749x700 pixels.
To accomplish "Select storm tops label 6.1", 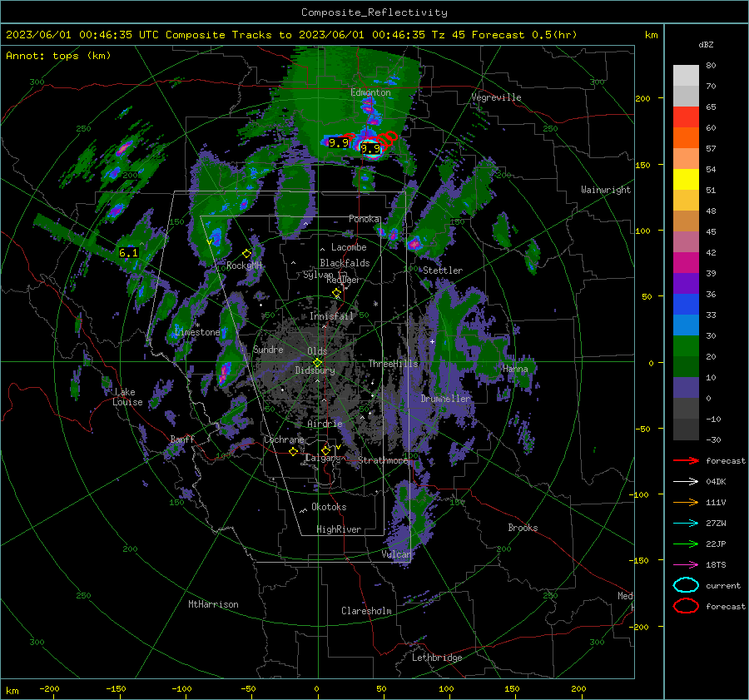I will 128,253.
